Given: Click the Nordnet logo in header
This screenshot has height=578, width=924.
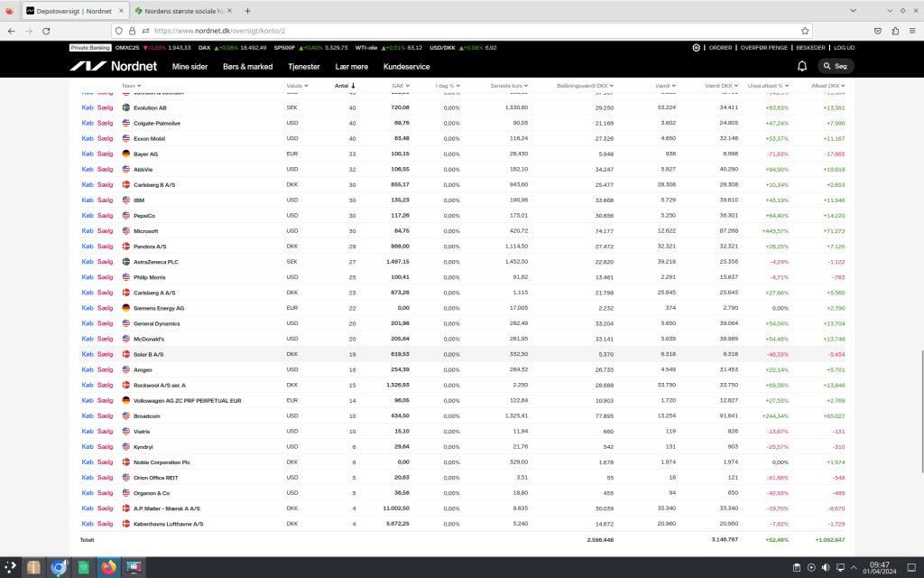Looking at the screenshot, I should pyautogui.click(x=115, y=67).
